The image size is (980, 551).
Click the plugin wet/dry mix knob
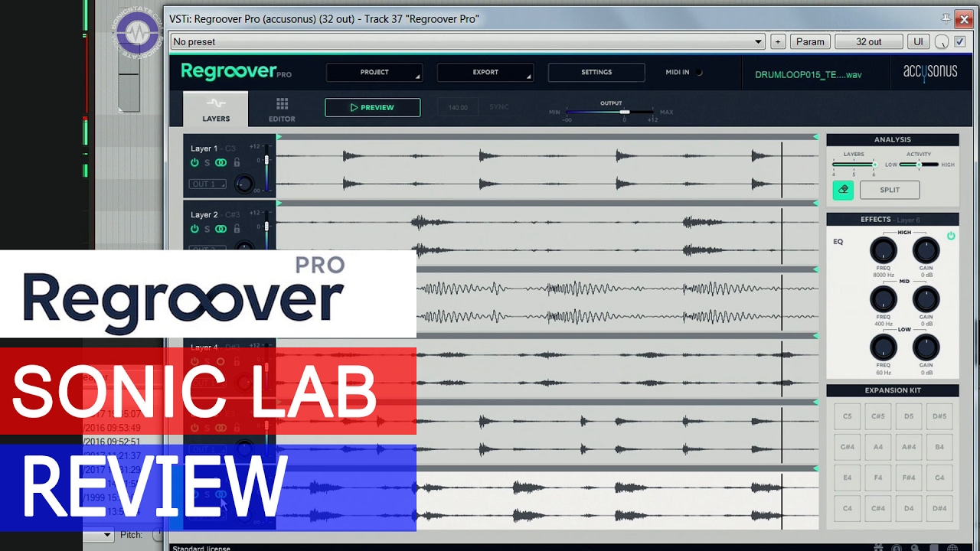pos(942,42)
